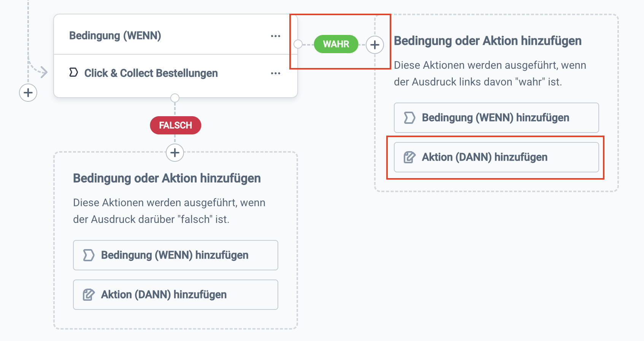Click the condition icon beside Click & Collect Bestellungen
The image size is (644, 341).
[74, 73]
